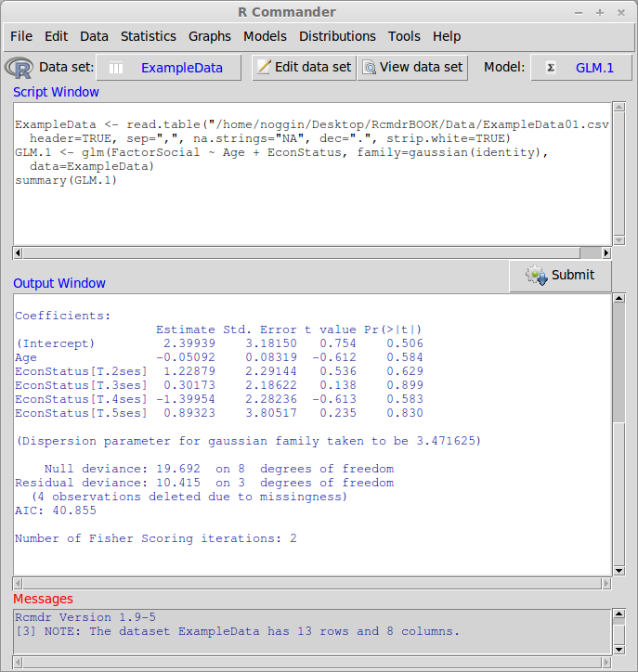
Task: Click the table icon beside ExampleData
Action: coord(116,68)
